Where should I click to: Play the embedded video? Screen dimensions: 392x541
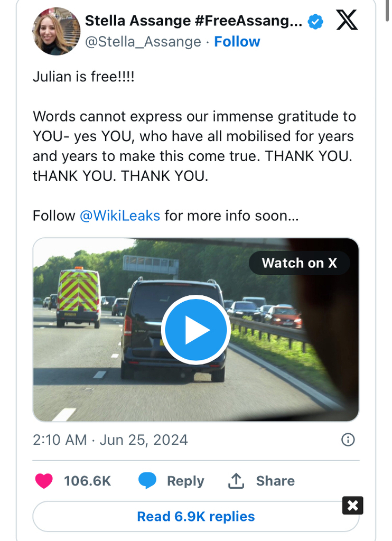pyautogui.click(x=195, y=330)
